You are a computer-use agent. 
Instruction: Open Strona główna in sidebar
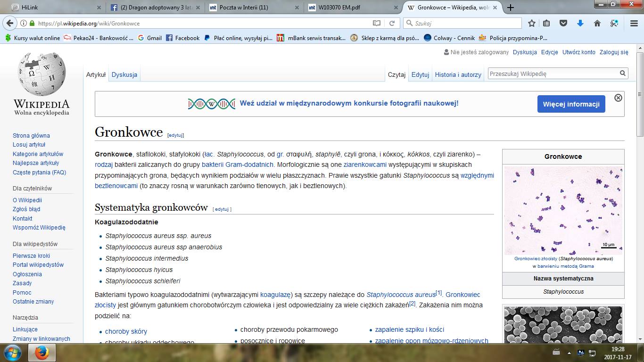coord(31,136)
